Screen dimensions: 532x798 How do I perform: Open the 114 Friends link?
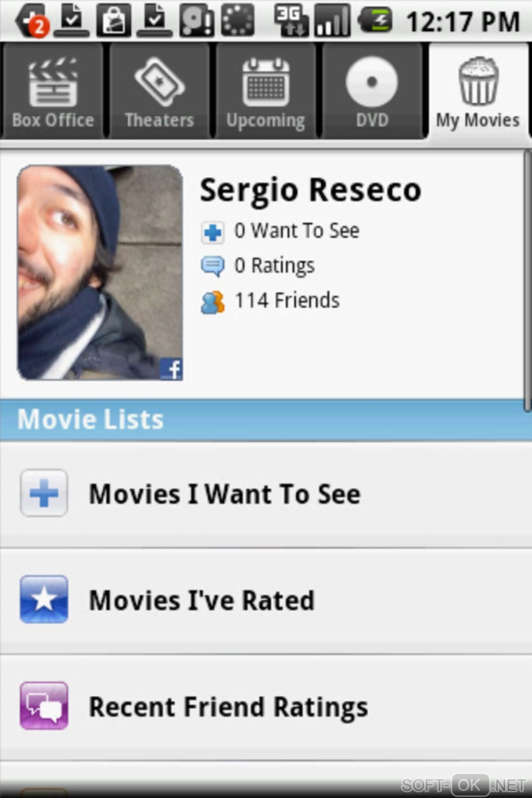point(287,301)
